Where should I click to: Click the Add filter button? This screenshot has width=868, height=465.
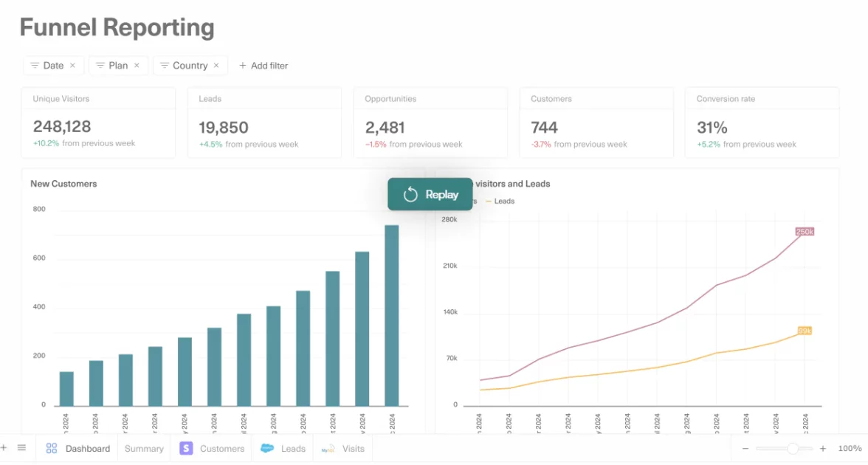(263, 66)
